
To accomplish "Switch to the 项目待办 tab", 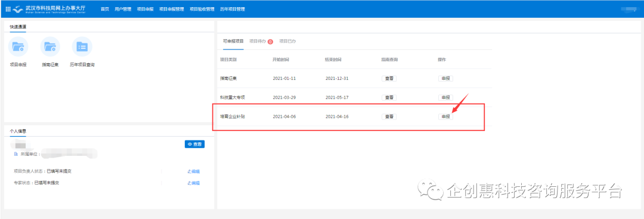I will click(258, 42).
